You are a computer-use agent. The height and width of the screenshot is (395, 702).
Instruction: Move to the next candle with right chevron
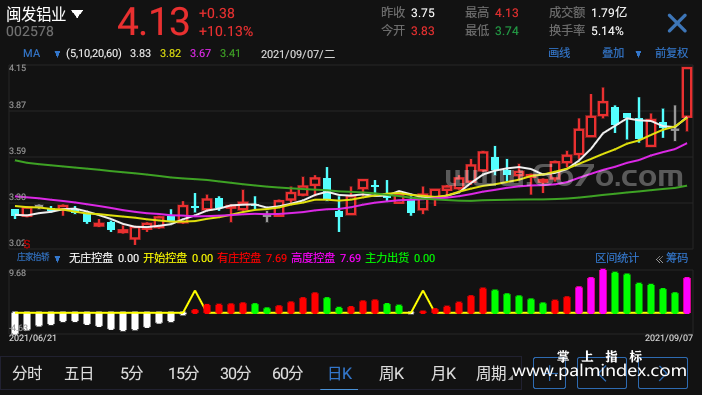[663, 373]
